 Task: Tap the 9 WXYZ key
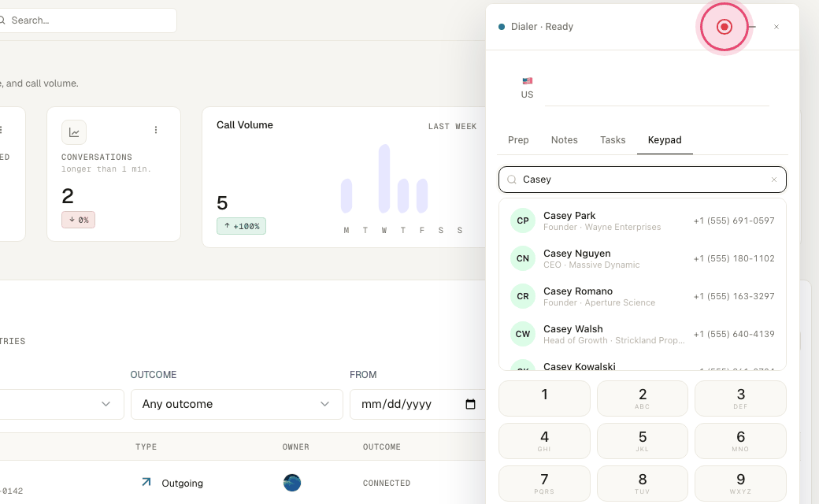pyautogui.click(x=741, y=484)
